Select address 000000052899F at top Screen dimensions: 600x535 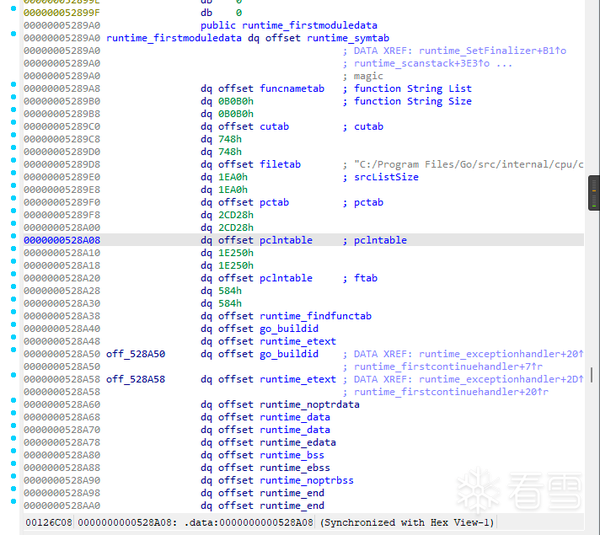62,13
